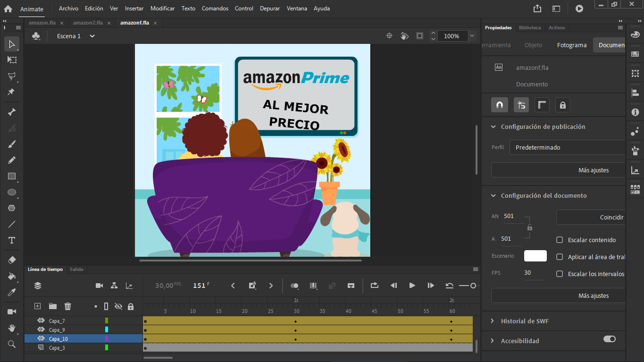Toggle width-height link lock

[530, 227]
